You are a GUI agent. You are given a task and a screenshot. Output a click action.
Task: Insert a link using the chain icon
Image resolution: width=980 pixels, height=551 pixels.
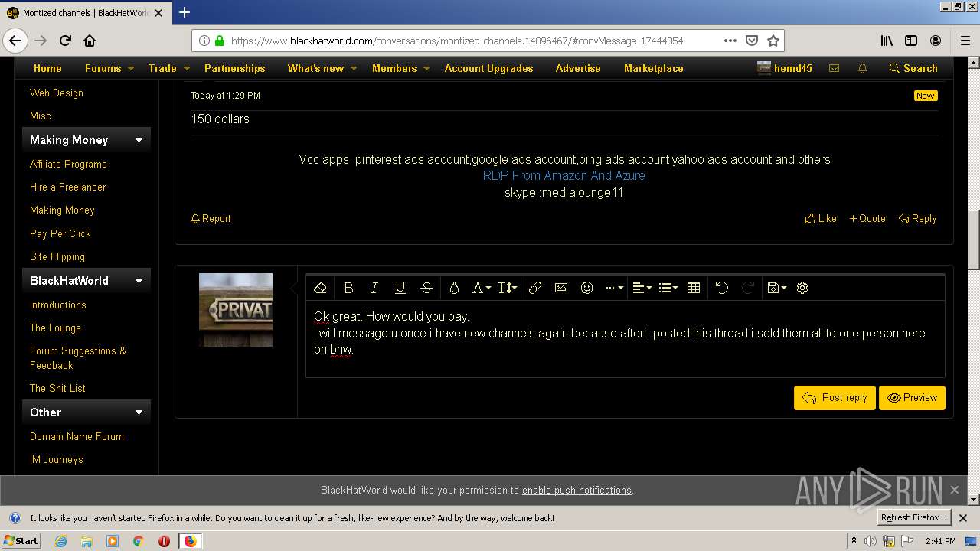pos(535,288)
